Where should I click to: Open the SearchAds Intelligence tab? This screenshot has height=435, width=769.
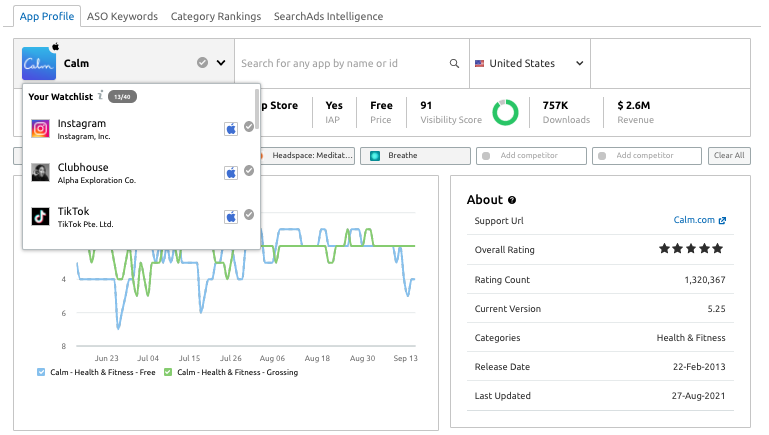point(328,16)
